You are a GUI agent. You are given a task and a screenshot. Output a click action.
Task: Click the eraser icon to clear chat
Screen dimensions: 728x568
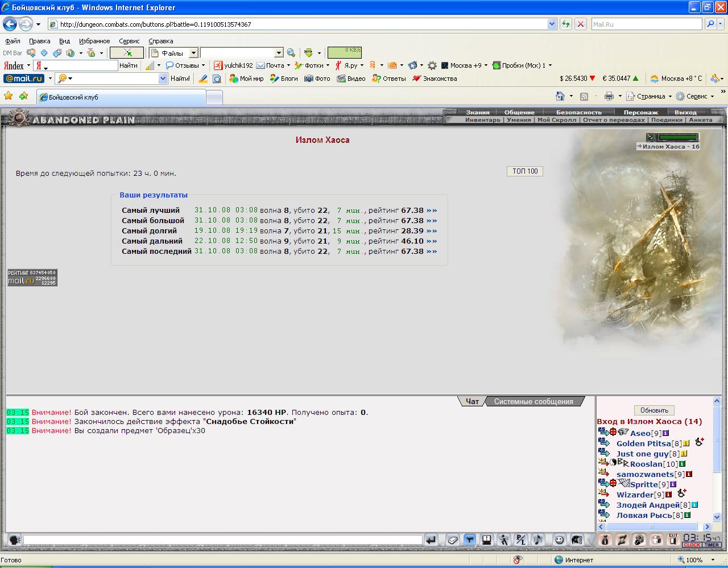coord(453,540)
